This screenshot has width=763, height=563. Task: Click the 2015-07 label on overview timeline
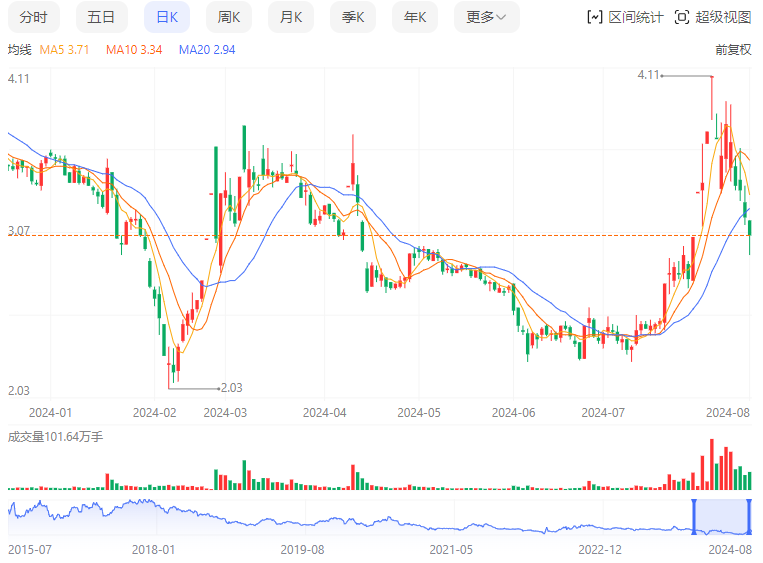[x=30, y=550]
